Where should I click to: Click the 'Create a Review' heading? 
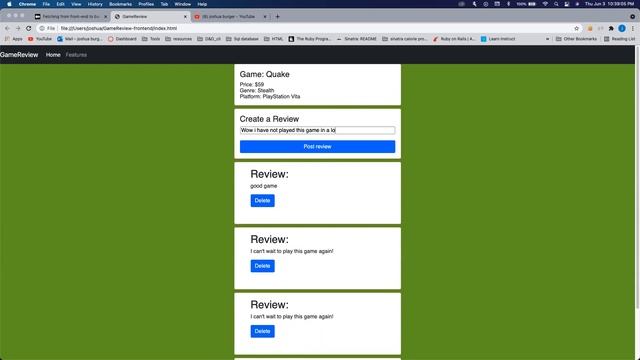[x=269, y=119]
